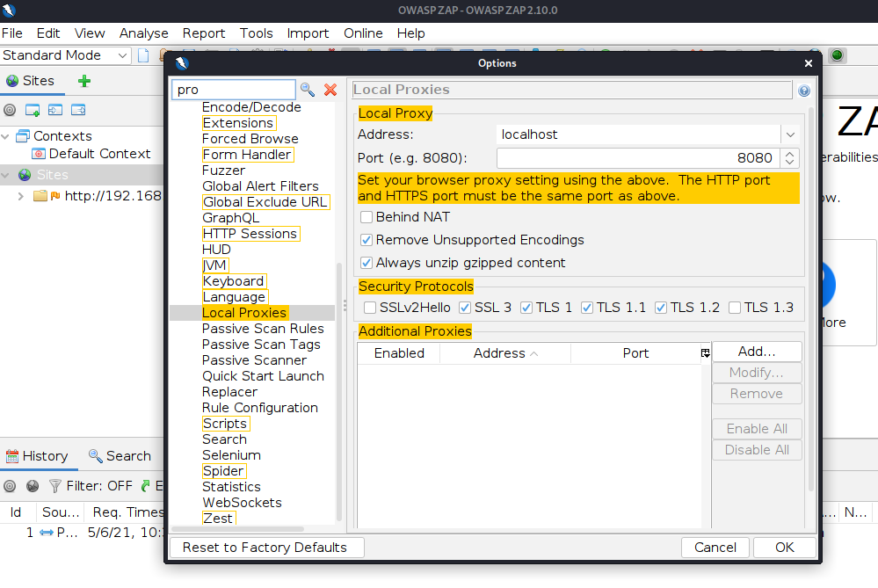878x588 pixels.
Task: Click the History tab calendar icon
Action: [x=11, y=456]
